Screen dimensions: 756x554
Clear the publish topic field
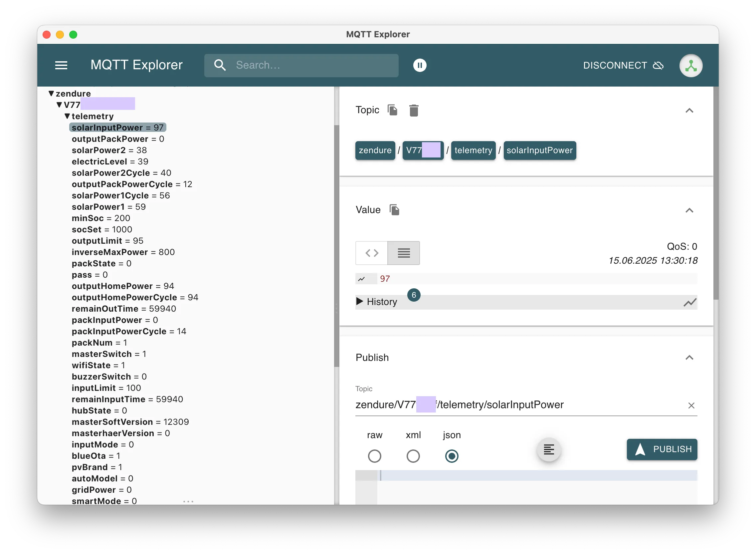click(691, 405)
